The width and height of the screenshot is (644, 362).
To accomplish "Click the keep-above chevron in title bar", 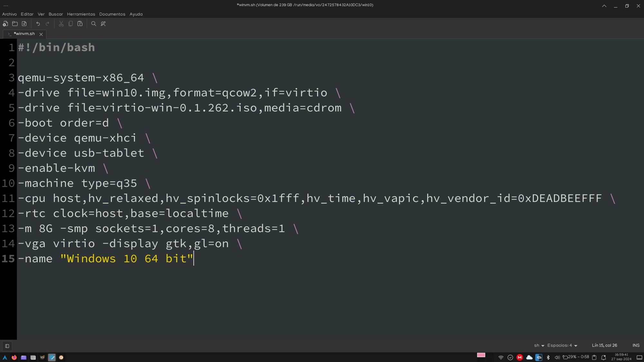I will [x=604, y=6].
